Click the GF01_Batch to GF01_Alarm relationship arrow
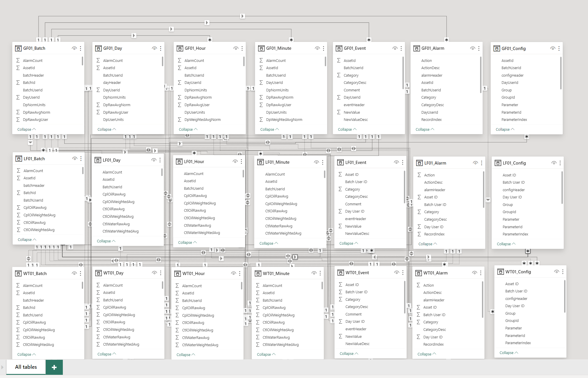Image resolution: width=588 pixels, height=378 pixels. pos(243,16)
